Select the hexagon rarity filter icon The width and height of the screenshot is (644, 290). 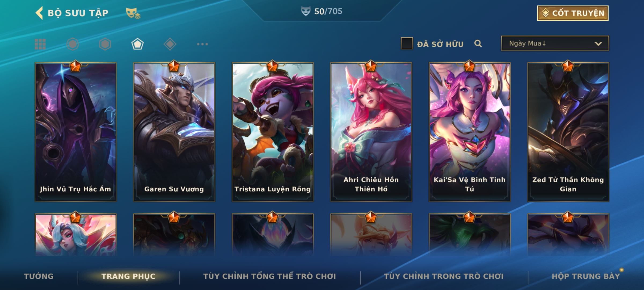click(x=105, y=44)
